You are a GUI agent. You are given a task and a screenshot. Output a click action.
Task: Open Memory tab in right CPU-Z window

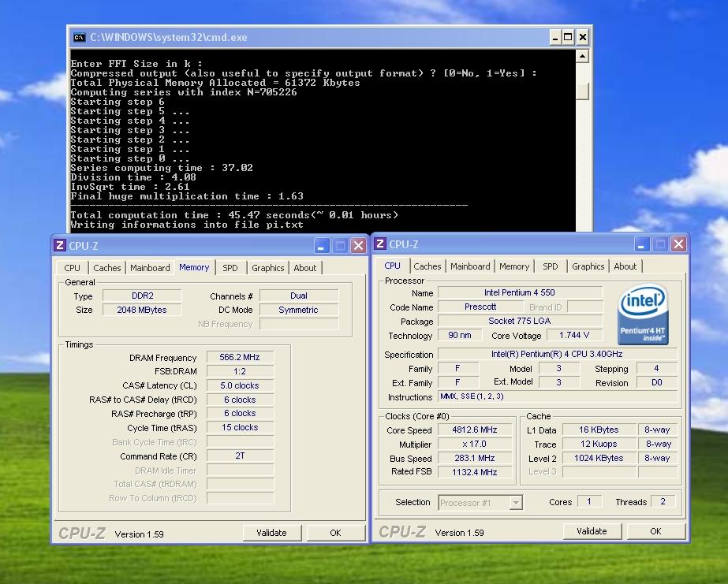514,266
